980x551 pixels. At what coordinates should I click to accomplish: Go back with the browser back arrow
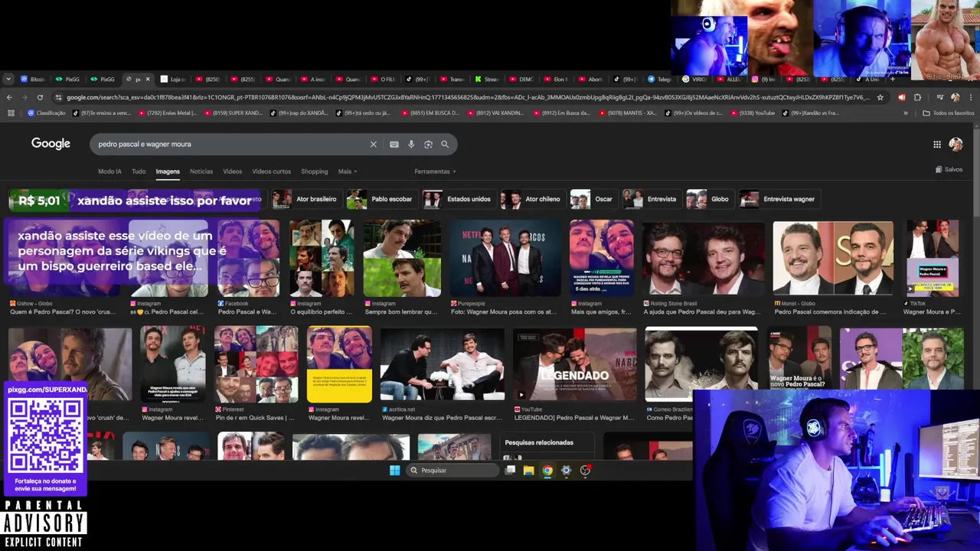click(9, 97)
